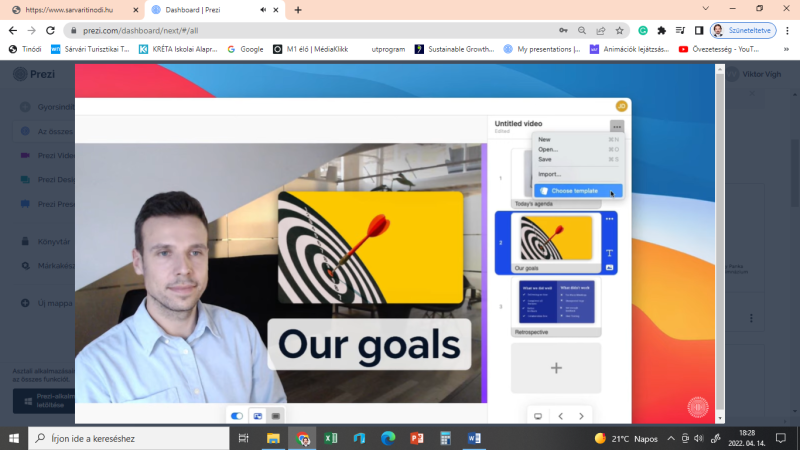Click the plus tile to add a slide
The width and height of the screenshot is (800, 450).
coord(556,368)
